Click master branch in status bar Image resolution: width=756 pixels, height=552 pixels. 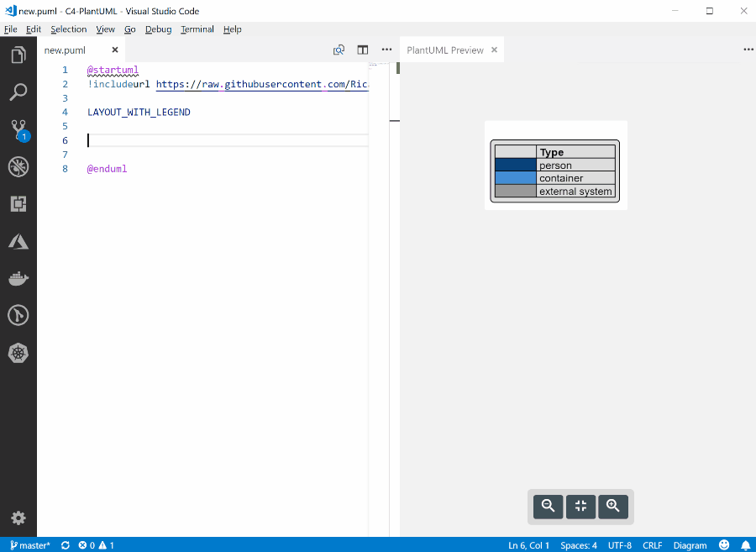coord(30,545)
